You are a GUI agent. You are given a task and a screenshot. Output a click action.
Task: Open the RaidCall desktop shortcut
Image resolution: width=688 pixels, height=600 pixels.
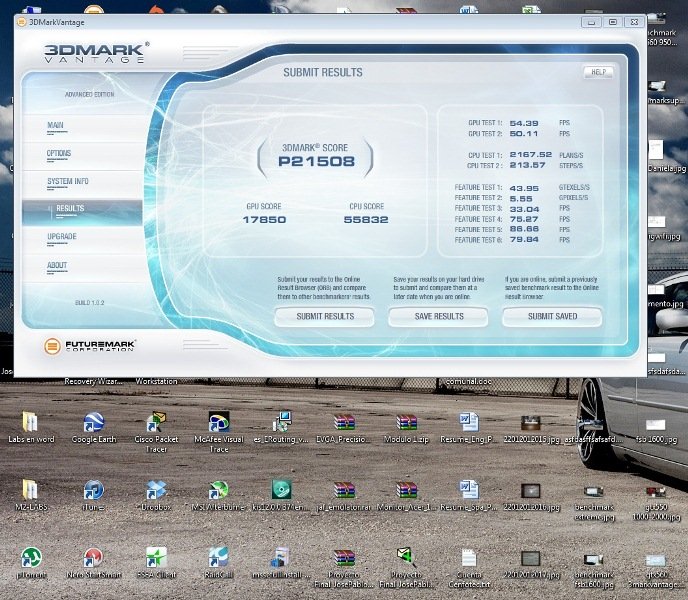219,557
